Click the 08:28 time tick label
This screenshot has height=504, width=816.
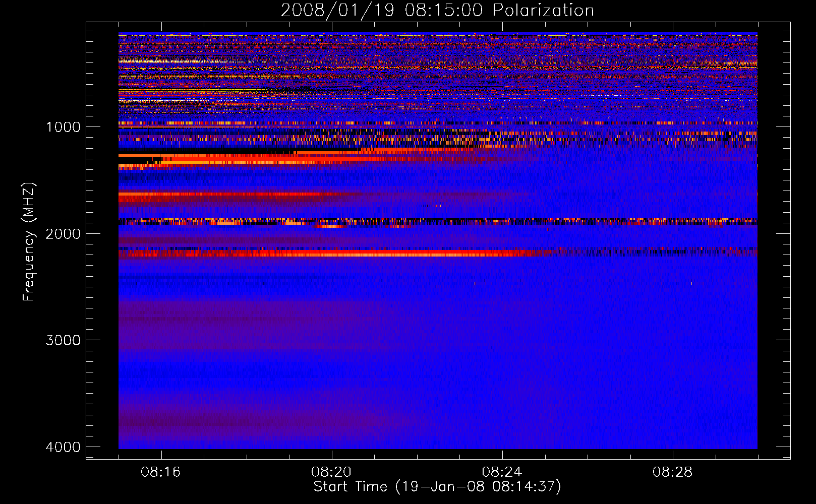[672, 472]
